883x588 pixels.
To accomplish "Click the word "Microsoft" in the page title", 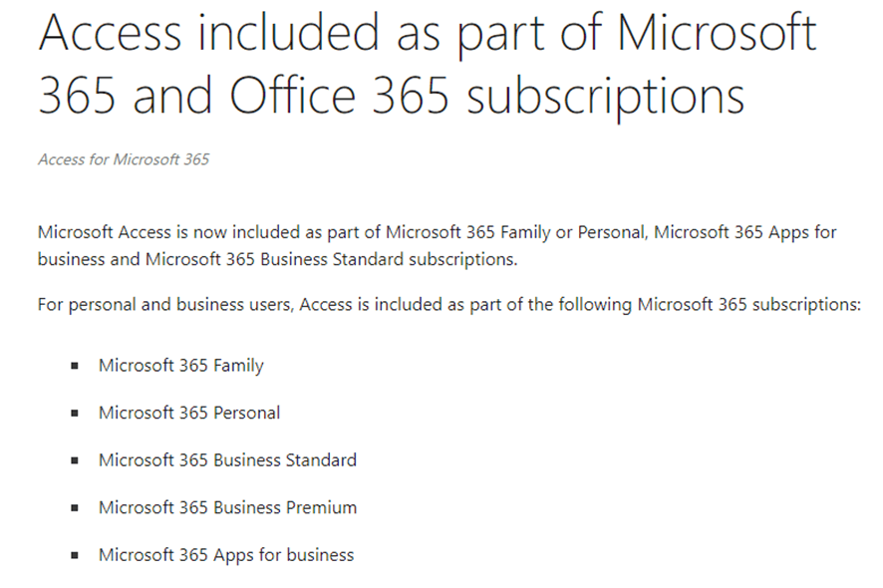I will pyautogui.click(x=717, y=32).
